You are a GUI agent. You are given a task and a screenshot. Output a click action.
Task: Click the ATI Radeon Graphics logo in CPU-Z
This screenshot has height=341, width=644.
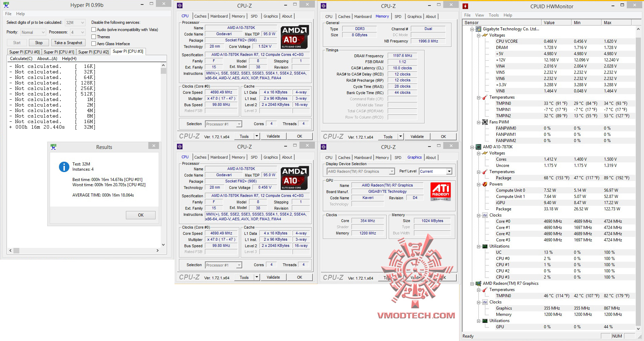(x=440, y=192)
